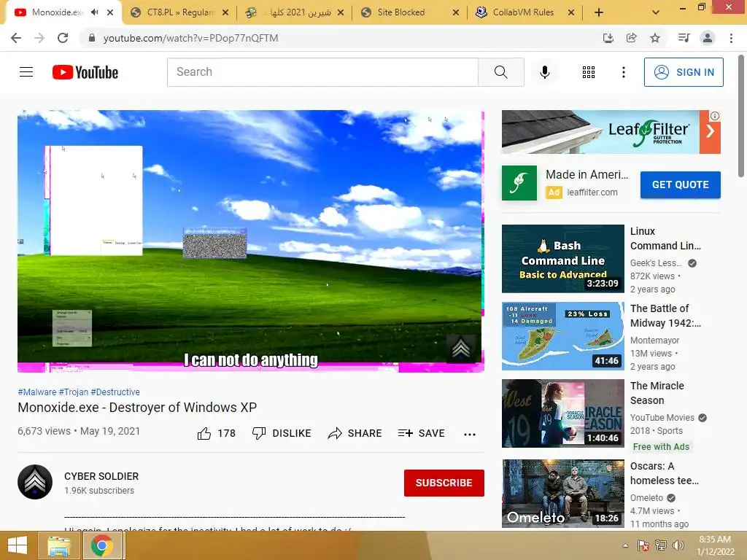Click the ad info icon on LeafFilter banner
Image resolution: width=747 pixels, height=560 pixels.
click(x=715, y=116)
